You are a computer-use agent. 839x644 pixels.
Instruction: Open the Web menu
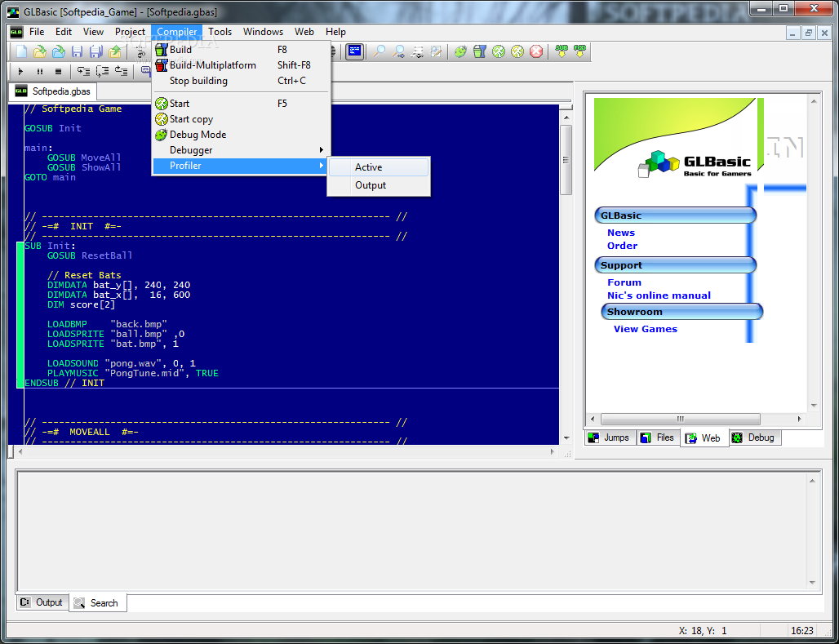(x=304, y=32)
